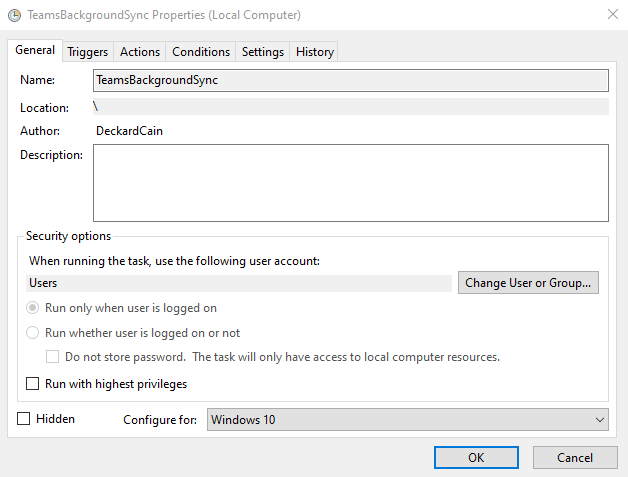View the History tab

pos(315,52)
